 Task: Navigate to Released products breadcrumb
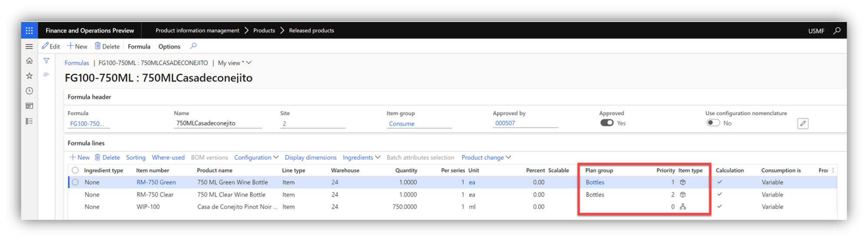(312, 30)
